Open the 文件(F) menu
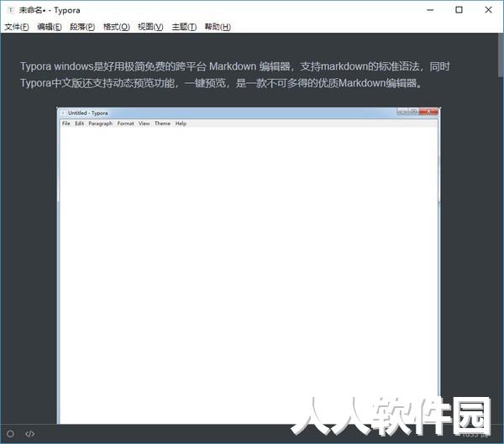 pos(17,27)
